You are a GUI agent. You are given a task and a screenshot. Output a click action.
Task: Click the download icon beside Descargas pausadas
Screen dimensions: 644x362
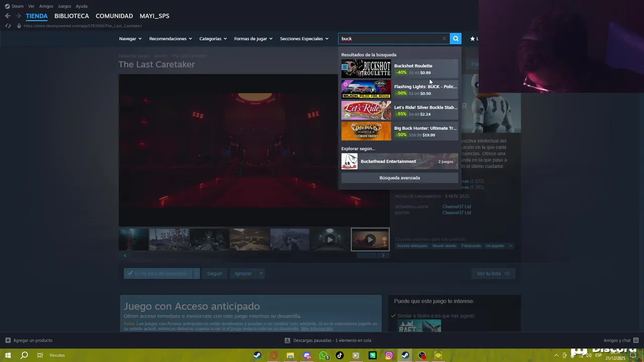pos(287,340)
